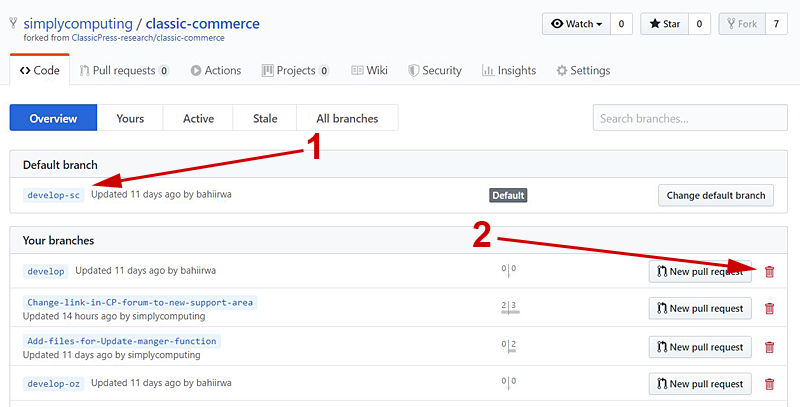This screenshot has height=407, width=800.
Task: Open Change-link-in-CP-forum-to-new-support-area branch
Action: 140,302
